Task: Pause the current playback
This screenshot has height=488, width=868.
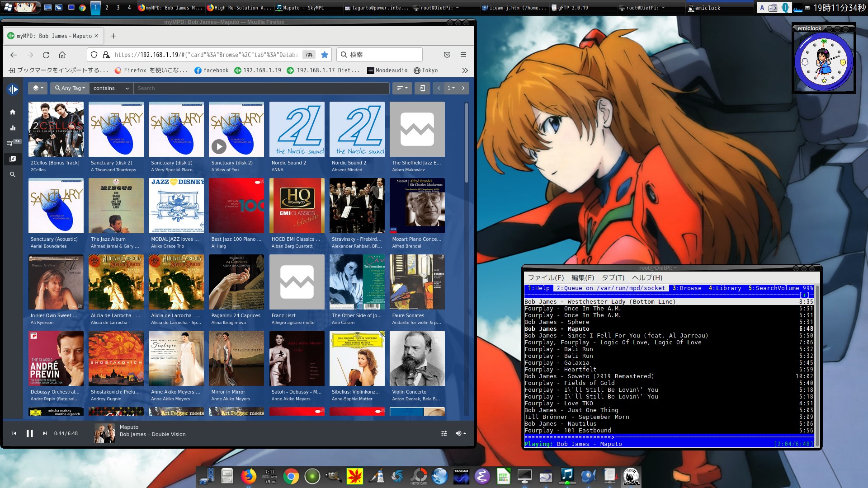Action: [x=30, y=433]
